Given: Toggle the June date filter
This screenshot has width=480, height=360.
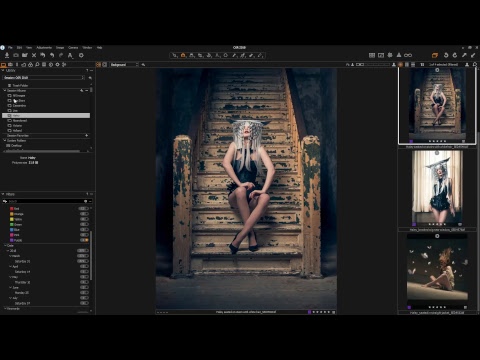Looking at the screenshot, I should 84,287.
